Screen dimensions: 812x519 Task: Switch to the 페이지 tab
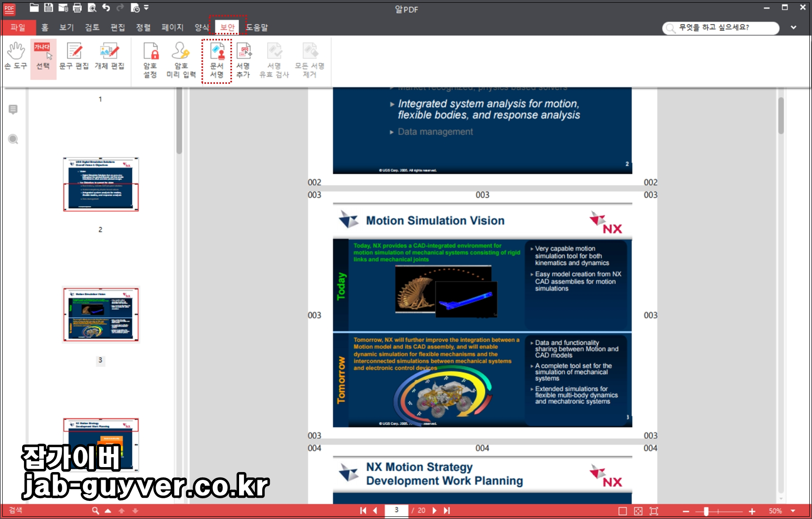[x=173, y=28]
